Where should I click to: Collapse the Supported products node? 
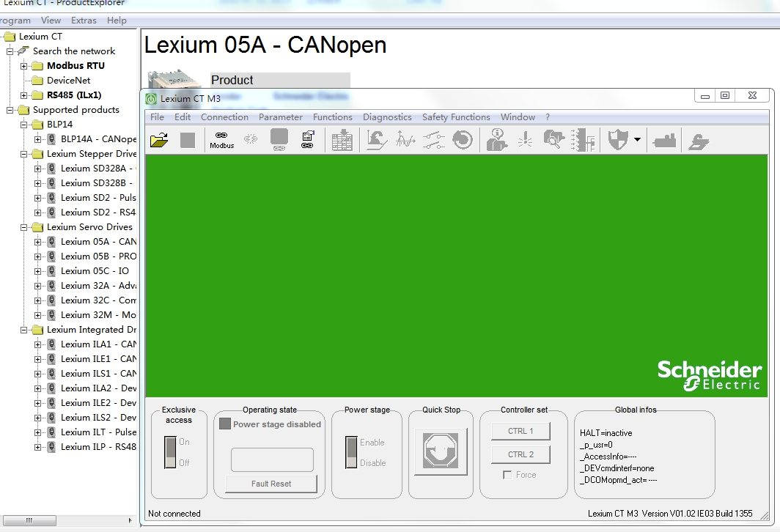(10, 110)
